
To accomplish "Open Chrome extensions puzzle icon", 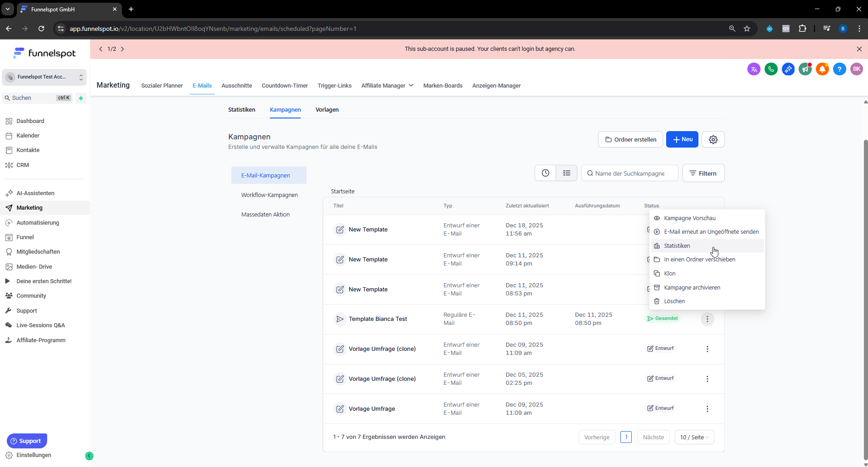I will (802, 29).
